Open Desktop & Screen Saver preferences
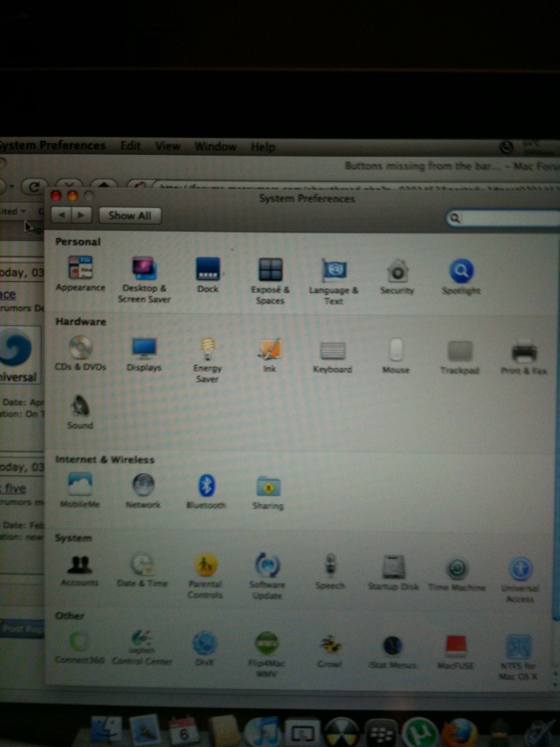Screen dimensions: 560x747 coord(144,279)
